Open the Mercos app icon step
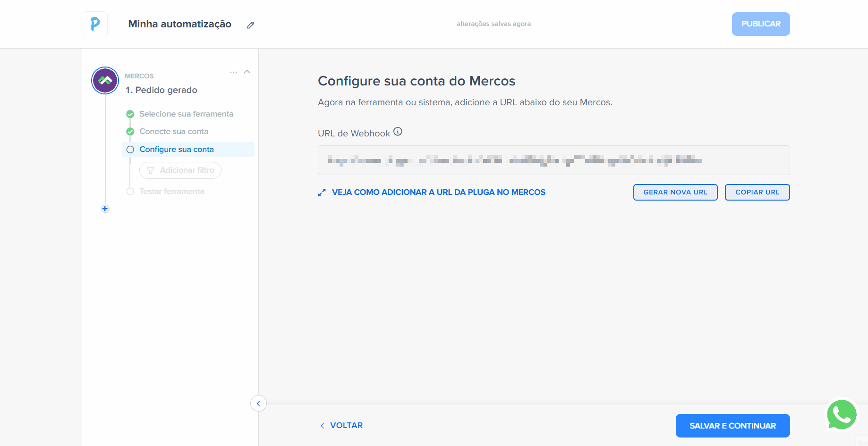Screen dimensions: 868x446 pyautogui.click(x=105, y=81)
